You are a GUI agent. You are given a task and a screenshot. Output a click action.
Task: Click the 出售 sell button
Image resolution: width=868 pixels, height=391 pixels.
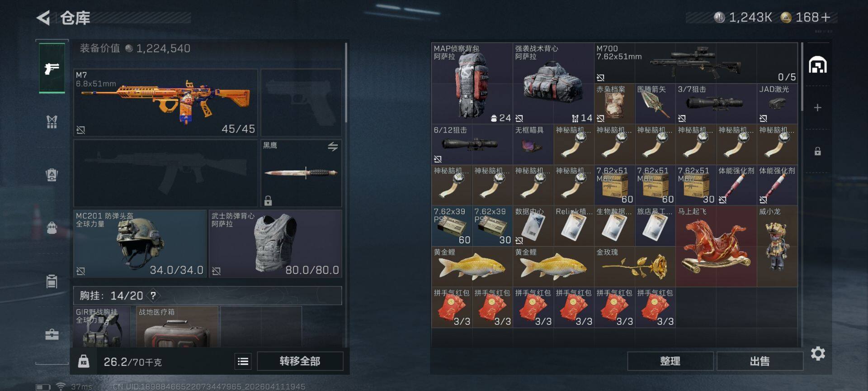point(759,361)
